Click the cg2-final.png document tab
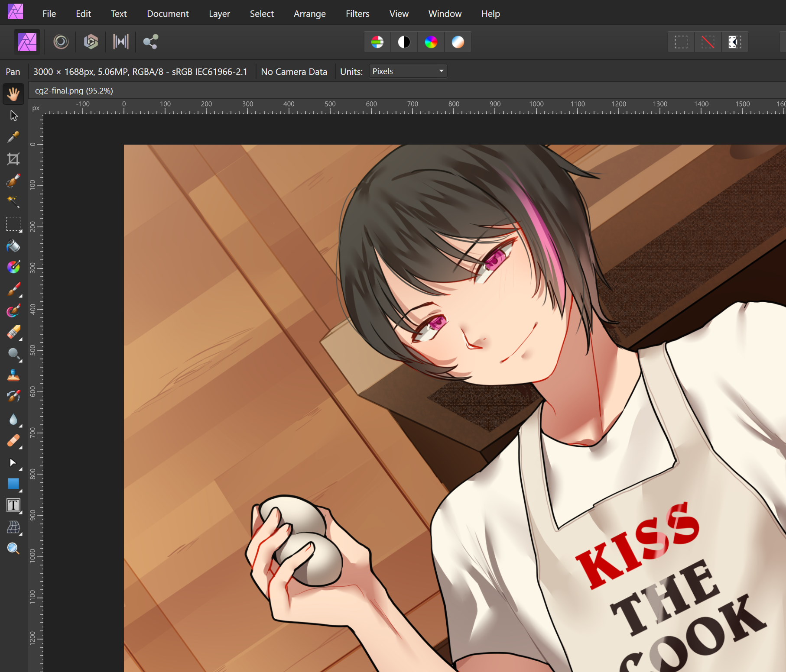The height and width of the screenshot is (672, 786). click(x=74, y=90)
